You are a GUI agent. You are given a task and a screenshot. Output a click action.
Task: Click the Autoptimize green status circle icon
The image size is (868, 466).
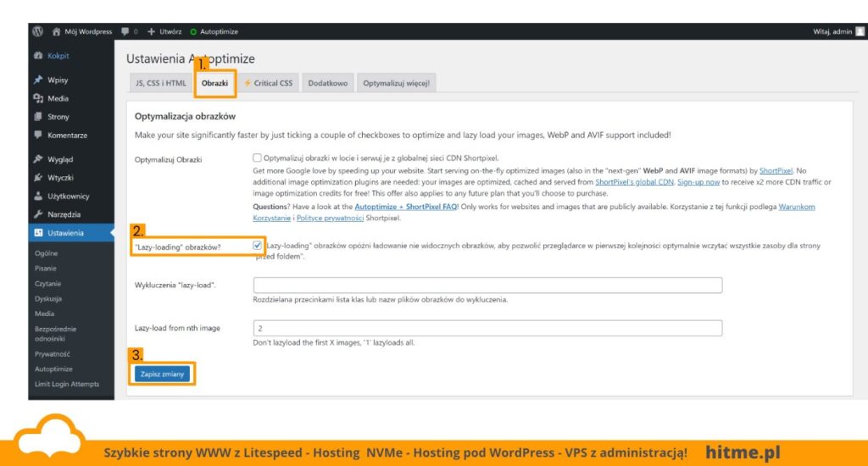pyautogui.click(x=193, y=31)
